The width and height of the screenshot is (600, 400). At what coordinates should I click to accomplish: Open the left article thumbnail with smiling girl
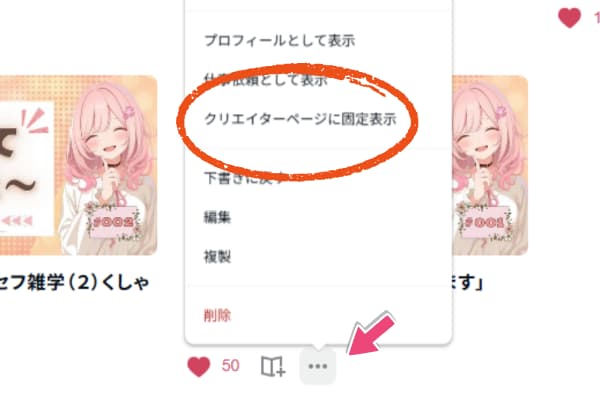point(78,165)
